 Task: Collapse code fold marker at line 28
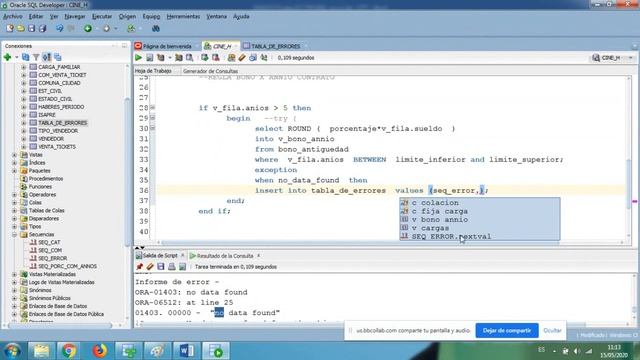click(x=153, y=108)
